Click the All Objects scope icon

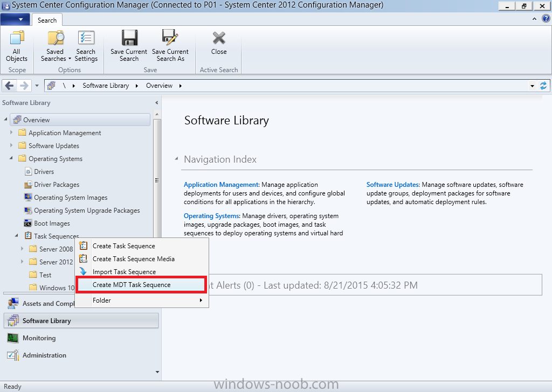[x=17, y=38]
